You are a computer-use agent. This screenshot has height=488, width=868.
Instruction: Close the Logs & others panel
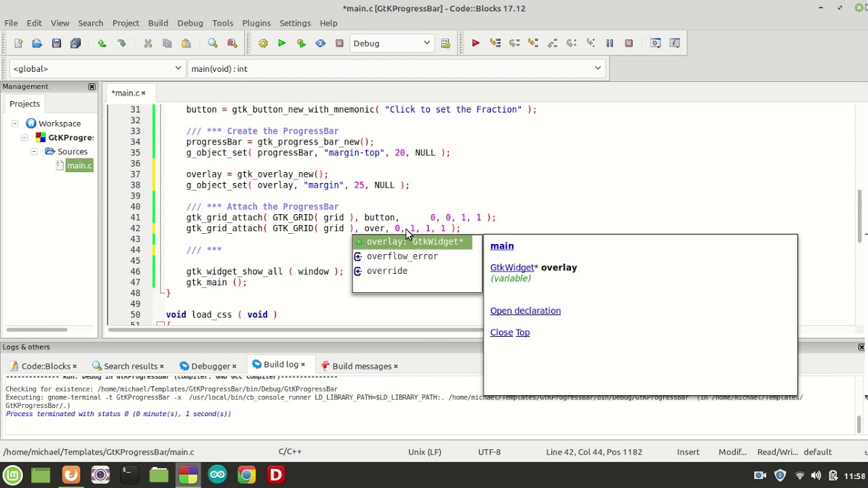(x=861, y=347)
